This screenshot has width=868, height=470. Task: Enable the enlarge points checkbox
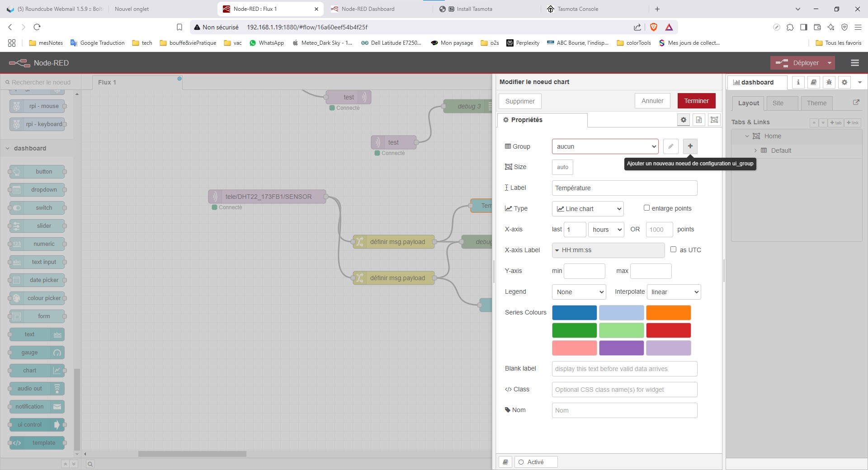646,208
